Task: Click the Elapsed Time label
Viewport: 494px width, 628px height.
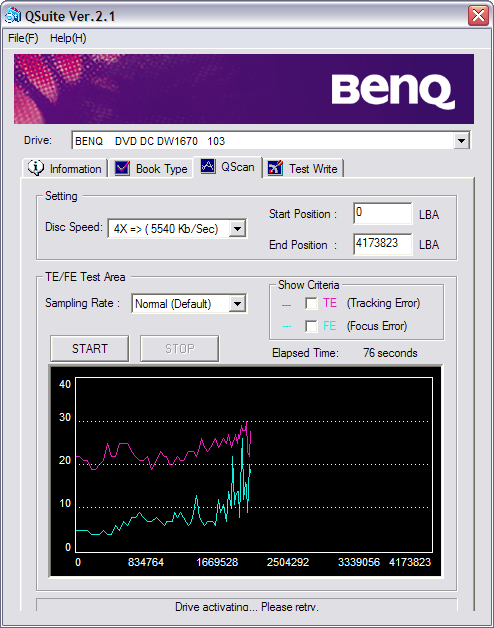Action: (x=305, y=353)
